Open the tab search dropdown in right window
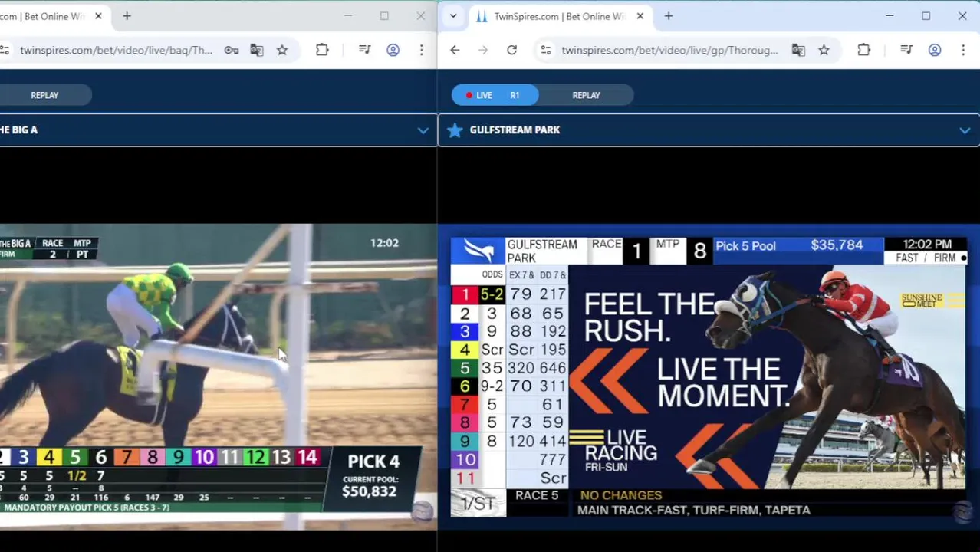Image resolution: width=980 pixels, height=552 pixels. point(453,16)
